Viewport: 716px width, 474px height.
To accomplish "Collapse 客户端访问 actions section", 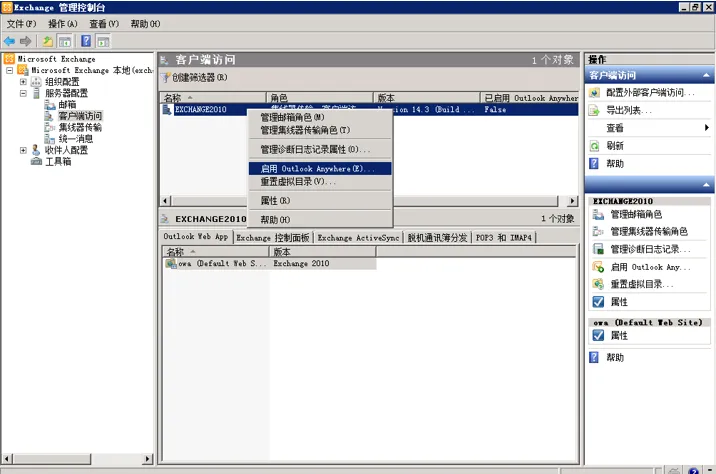I will (x=706, y=75).
